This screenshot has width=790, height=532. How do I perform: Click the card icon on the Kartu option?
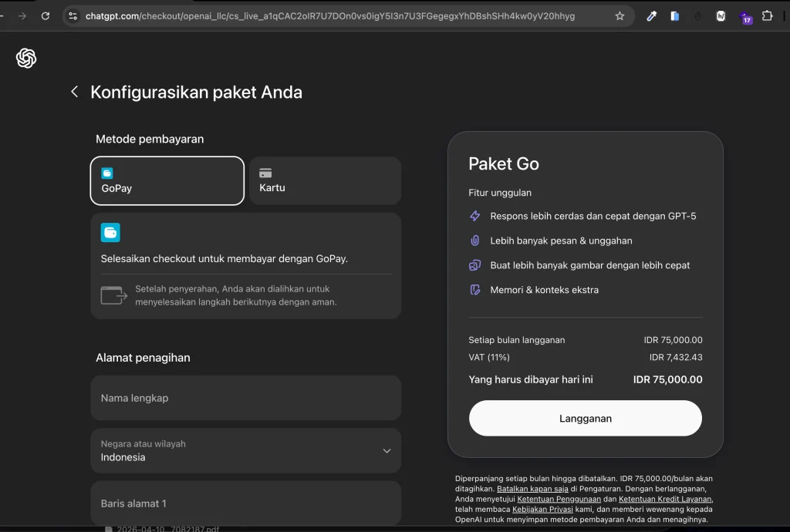tap(266, 173)
